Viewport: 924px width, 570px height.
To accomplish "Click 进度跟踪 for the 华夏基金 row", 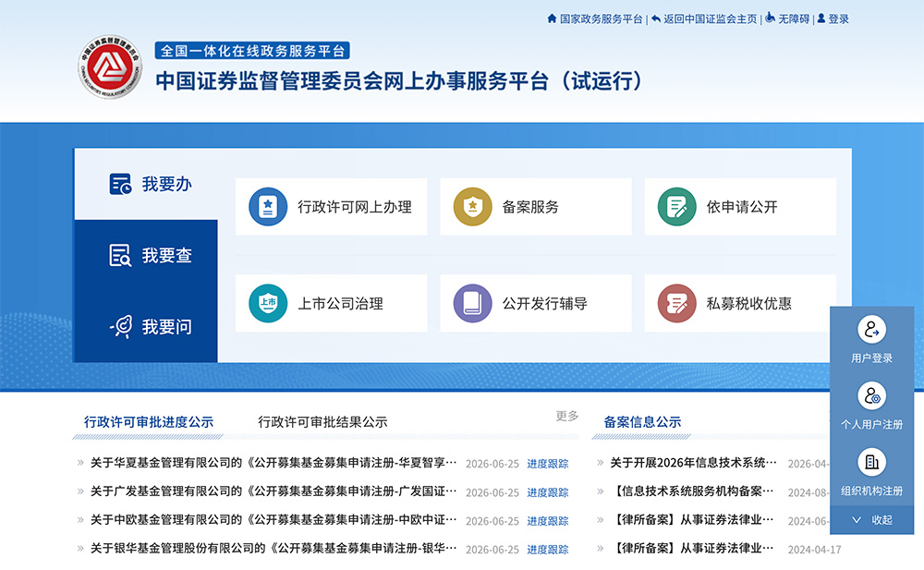I will coord(547,464).
